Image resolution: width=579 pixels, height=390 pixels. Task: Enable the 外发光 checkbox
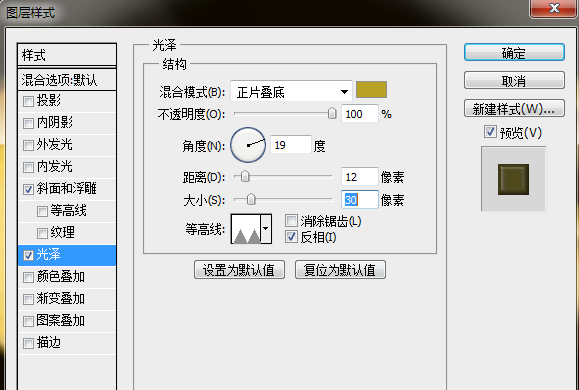point(28,145)
